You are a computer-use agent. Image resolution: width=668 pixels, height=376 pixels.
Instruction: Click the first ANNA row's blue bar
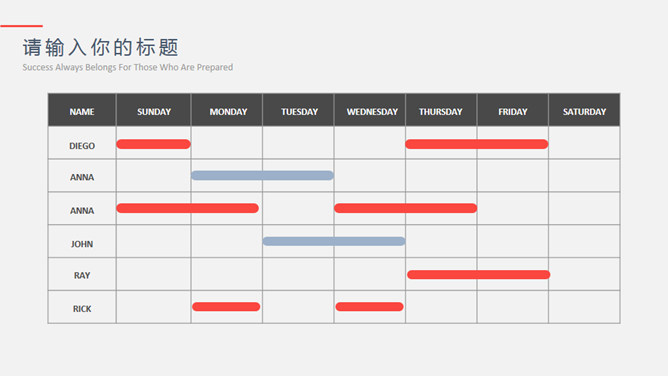(x=262, y=175)
